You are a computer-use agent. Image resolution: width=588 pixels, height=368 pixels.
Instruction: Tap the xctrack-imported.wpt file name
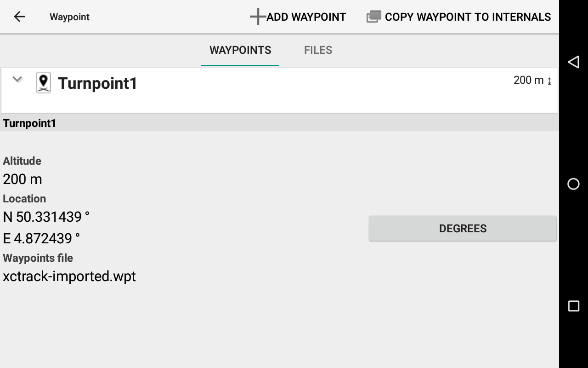(x=69, y=276)
